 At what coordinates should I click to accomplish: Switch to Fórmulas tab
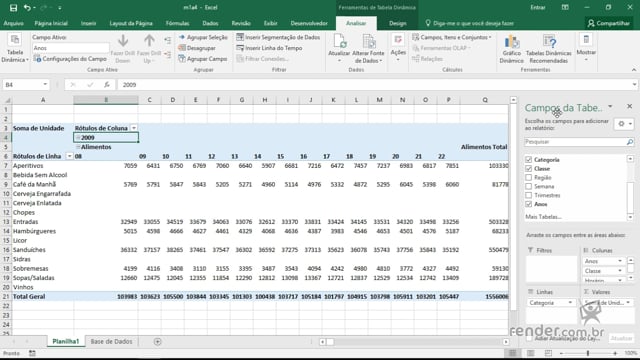tap(177, 23)
